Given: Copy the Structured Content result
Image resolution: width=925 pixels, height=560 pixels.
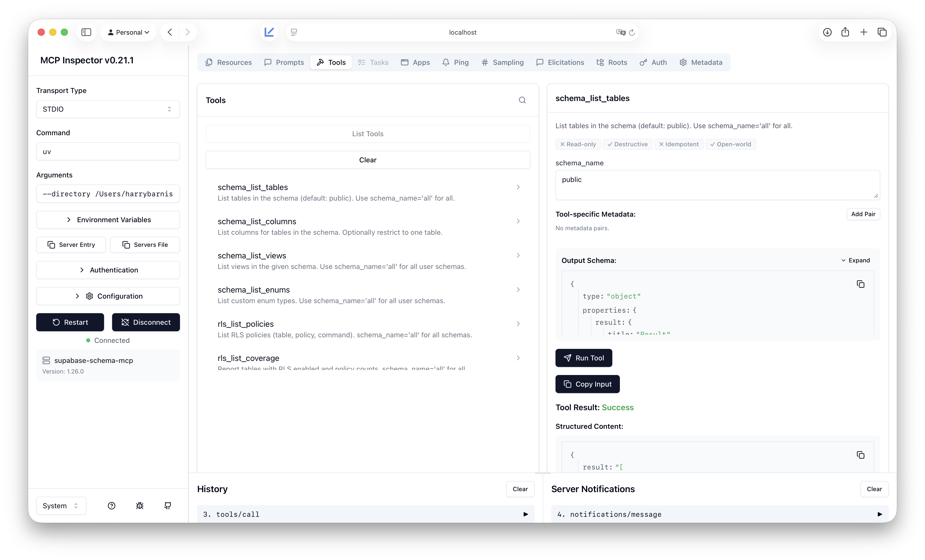Looking at the screenshot, I should pyautogui.click(x=860, y=455).
